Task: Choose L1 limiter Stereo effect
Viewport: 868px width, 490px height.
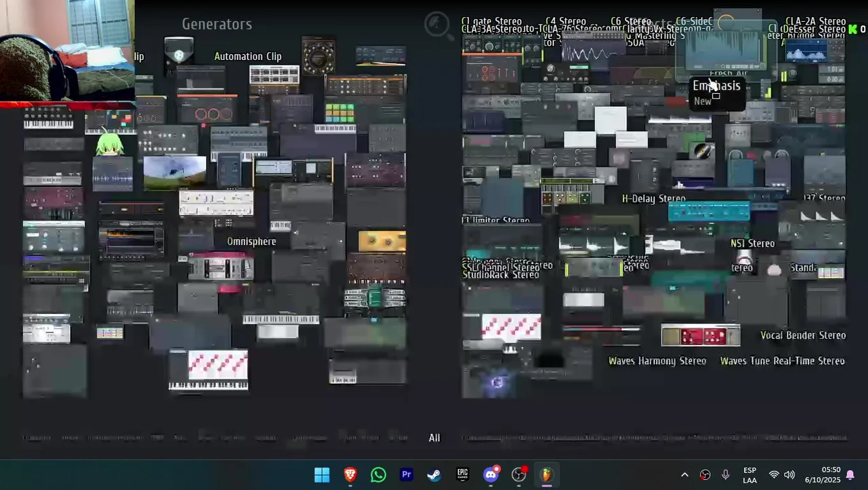Action: pyautogui.click(x=496, y=220)
